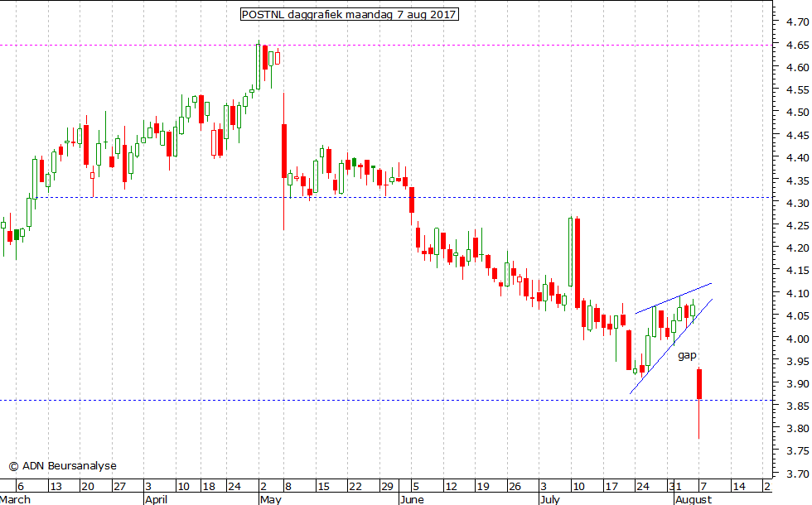Click date label 29 in May

tap(387, 487)
